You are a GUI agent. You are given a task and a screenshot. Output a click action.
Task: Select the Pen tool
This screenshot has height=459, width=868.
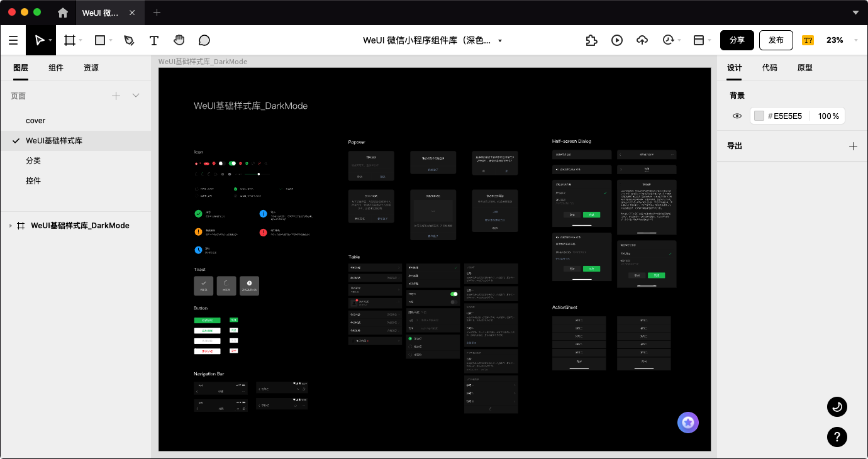click(129, 40)
